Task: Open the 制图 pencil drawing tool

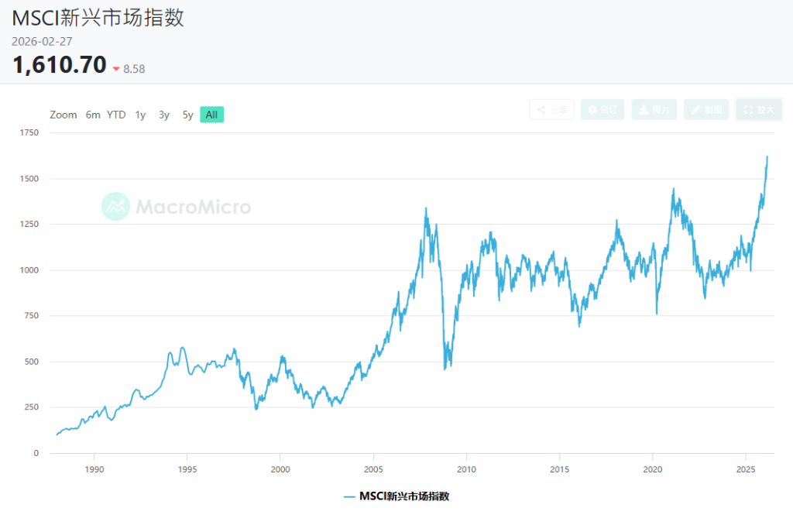Action: (705, 110)
